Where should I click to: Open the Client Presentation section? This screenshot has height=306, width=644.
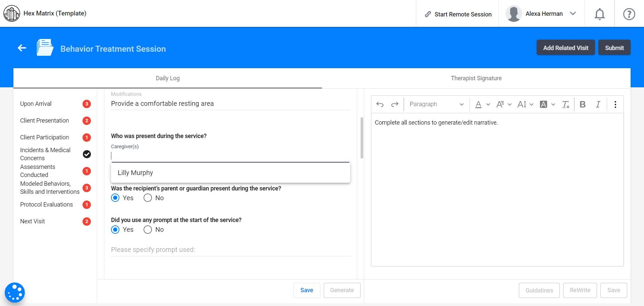[45, 121]
